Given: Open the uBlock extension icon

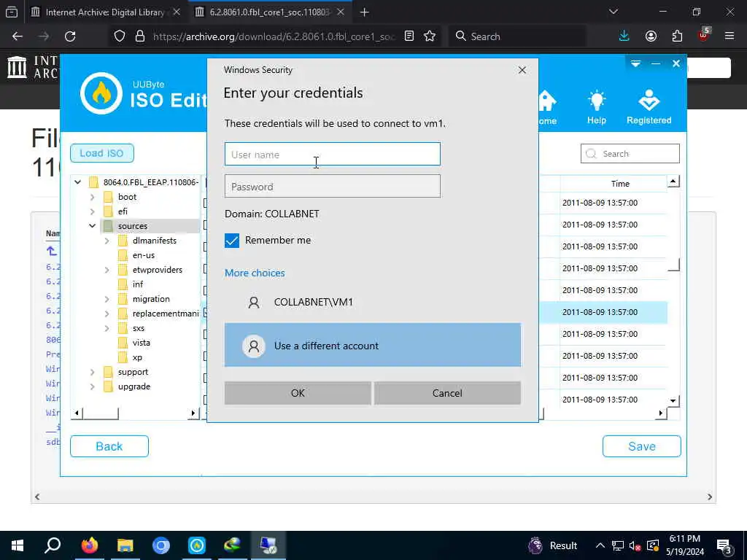Looking at the screenshot, I should click(704, 35).
